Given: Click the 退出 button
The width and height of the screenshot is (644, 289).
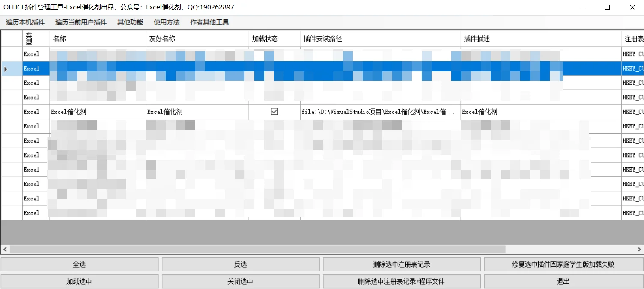Looking at the screenshot, I should tap(563, 281).
